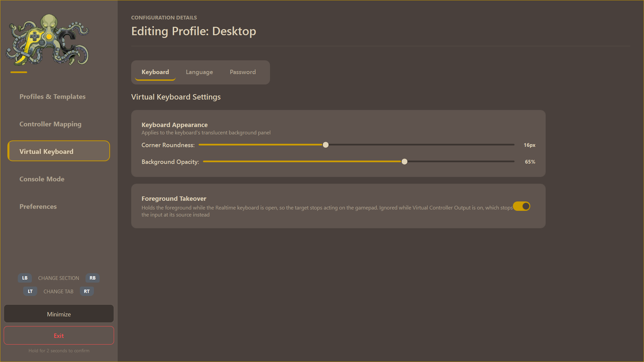Click the octopus controller logo
This screenshot has height=362, width=644.
pos(47,40)
